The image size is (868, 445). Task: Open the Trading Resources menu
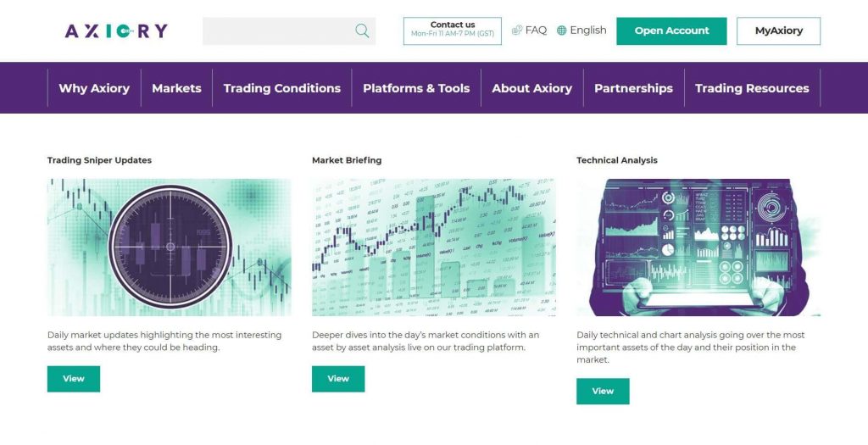pyautogui.click(x=752, y=88)
